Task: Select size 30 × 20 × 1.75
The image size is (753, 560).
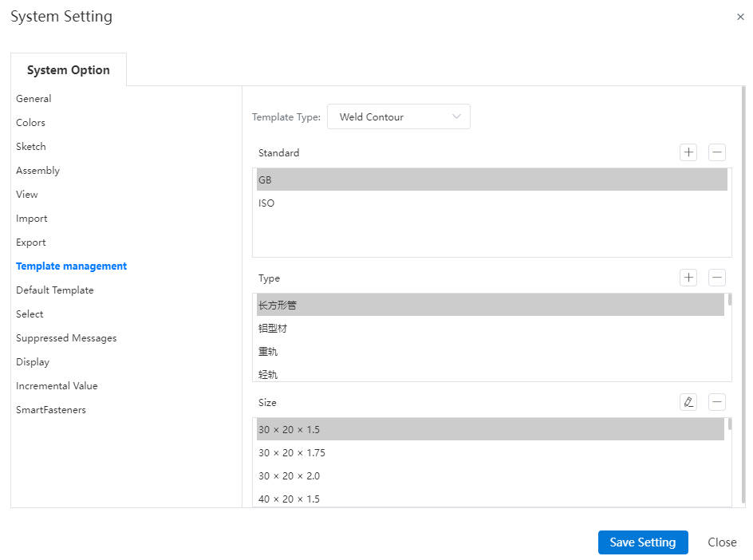Action: [491, 452]
